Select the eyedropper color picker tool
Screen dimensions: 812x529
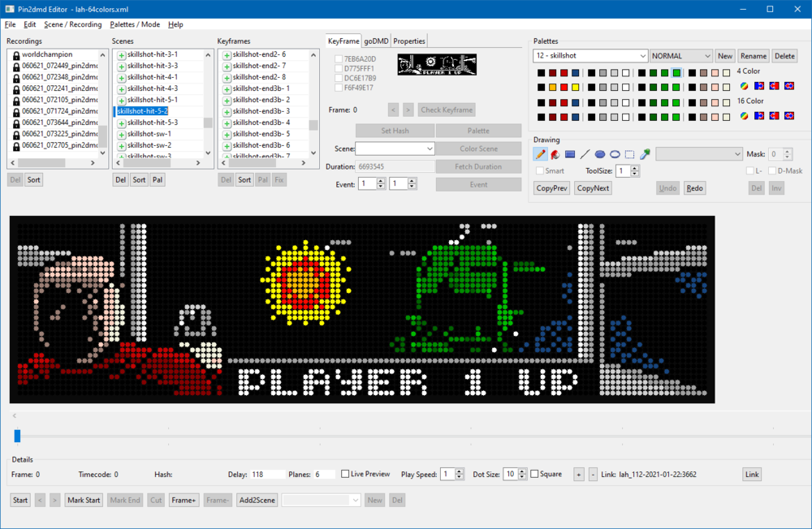tap(645, 154)
